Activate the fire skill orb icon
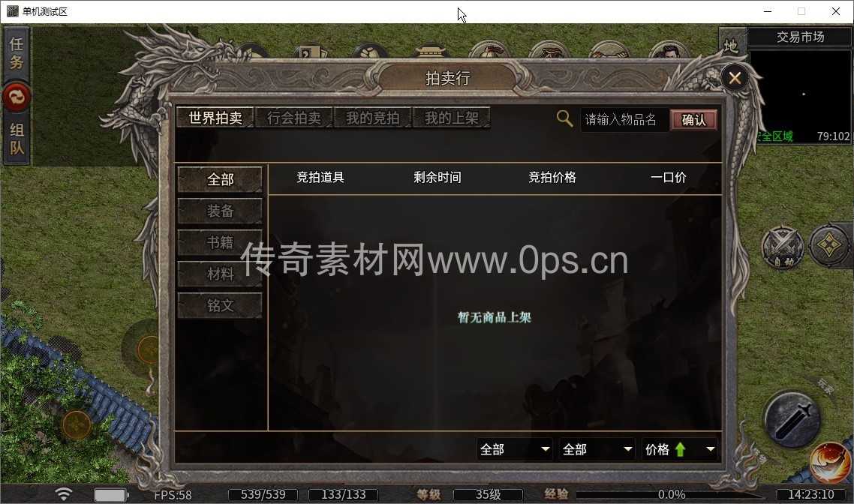The height and width of the screenshot is (504, 854). 831,462
